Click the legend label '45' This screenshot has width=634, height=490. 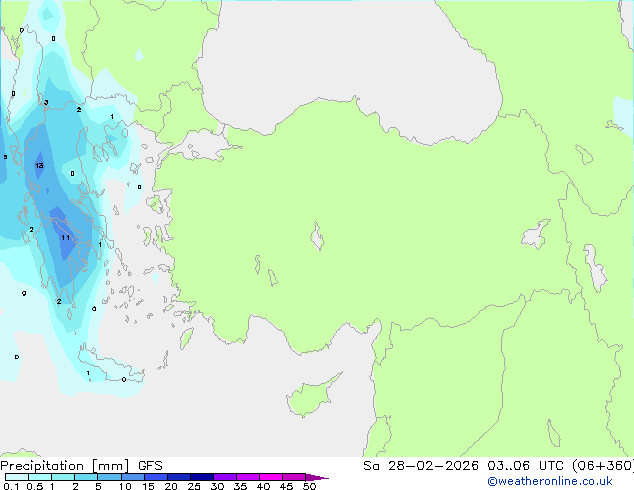tap(286, 486)
